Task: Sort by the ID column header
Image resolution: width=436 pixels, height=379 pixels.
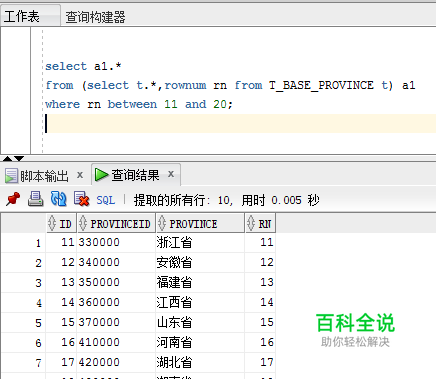Action: [61, 223]
